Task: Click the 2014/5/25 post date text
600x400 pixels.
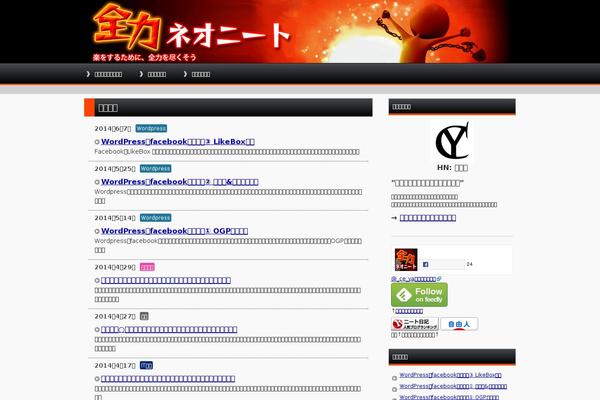Action: pyautogui.click(x=115, y=169)
